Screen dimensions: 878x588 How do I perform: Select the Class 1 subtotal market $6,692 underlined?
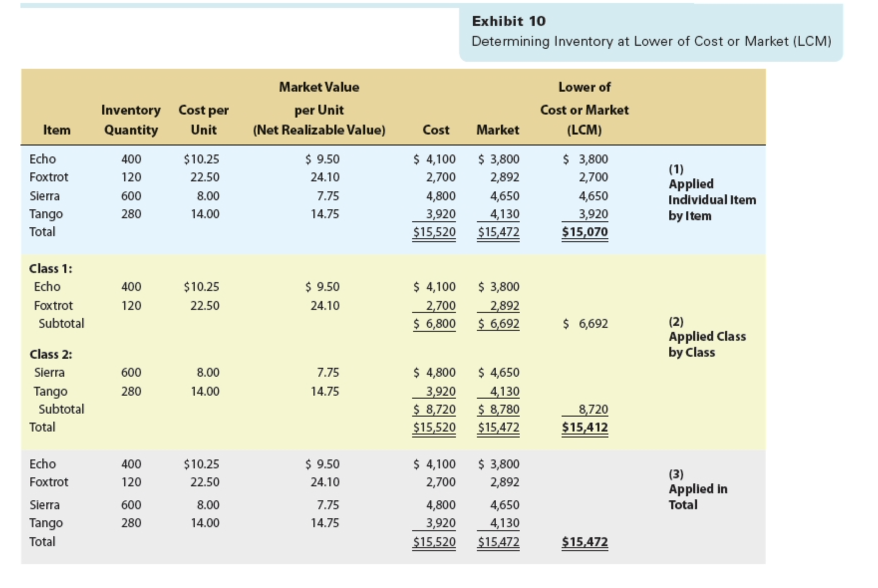498,323
